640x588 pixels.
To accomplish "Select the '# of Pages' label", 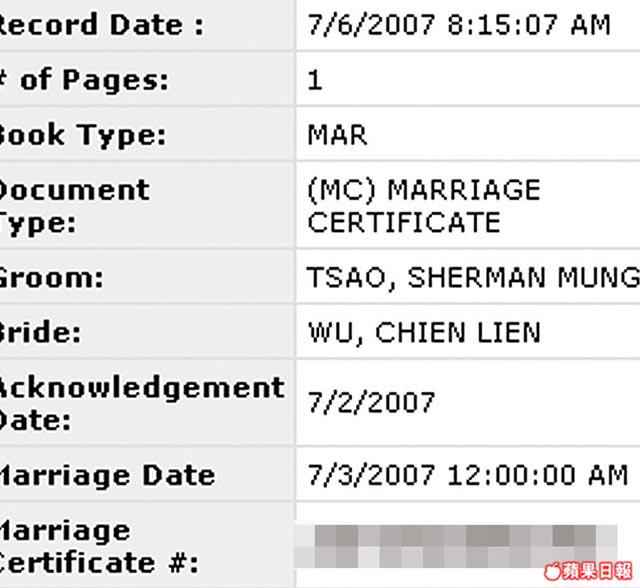I will (x=84, y=80).
